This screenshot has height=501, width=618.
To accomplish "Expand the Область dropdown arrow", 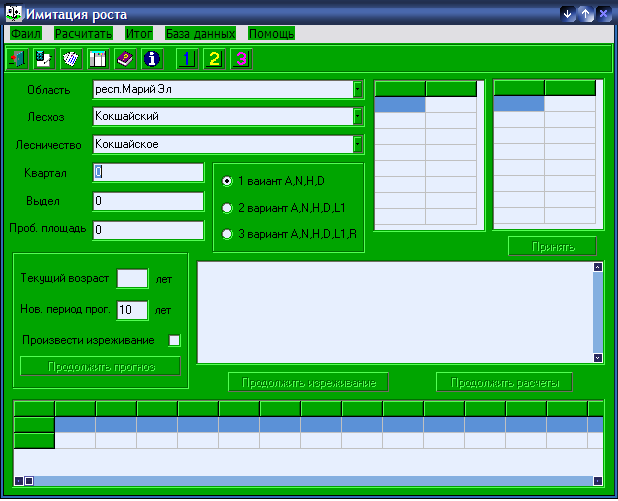I will [357, 89].
